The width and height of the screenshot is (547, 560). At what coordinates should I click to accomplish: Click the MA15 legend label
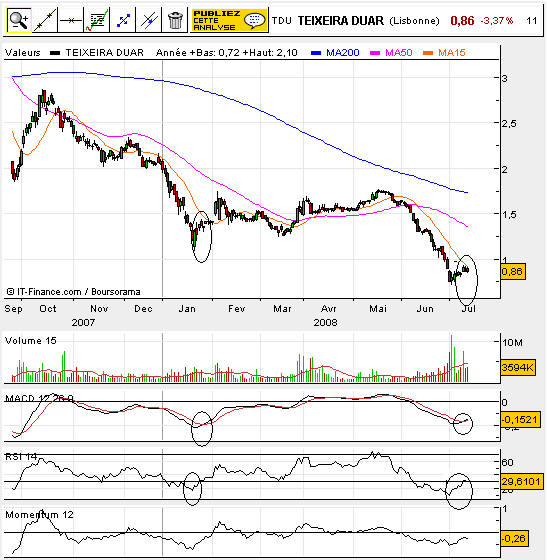tap(452, 53)
